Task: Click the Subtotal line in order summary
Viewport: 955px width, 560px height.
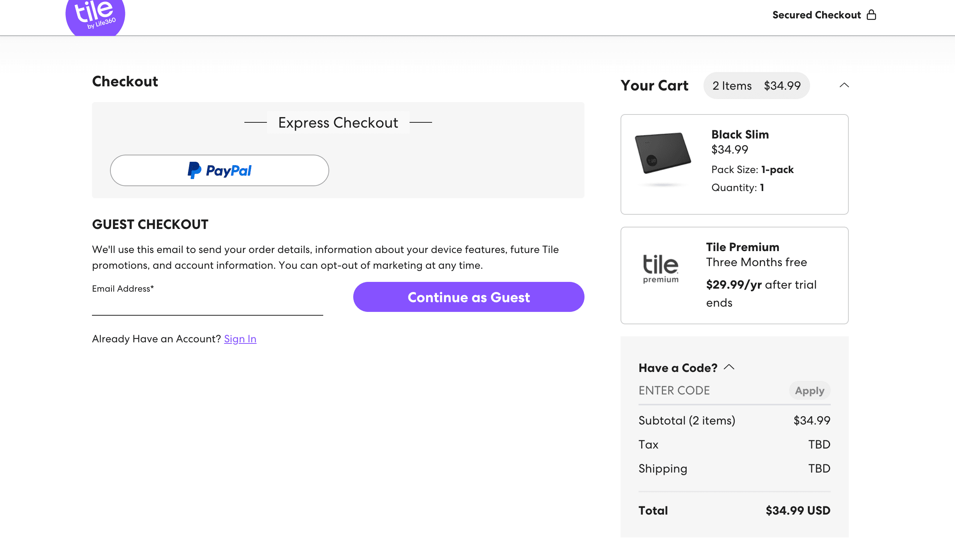Action: pyautogui.click(x=686, y=420)
